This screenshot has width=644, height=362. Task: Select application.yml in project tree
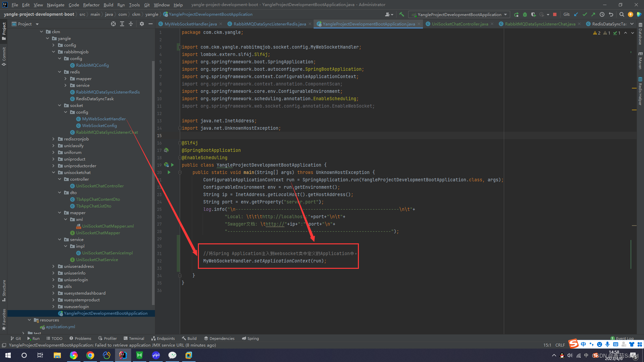60,327
